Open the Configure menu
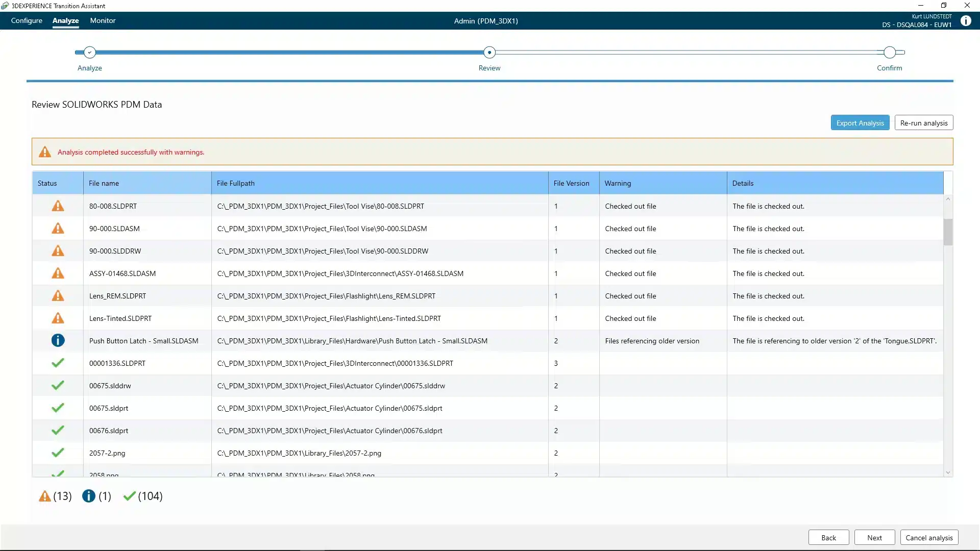The image size is (980, 551). [x=27, y=21]
